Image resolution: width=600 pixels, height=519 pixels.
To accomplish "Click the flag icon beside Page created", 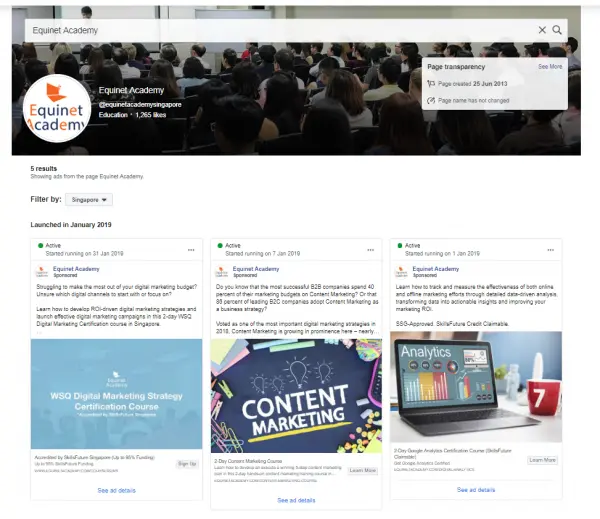I will 431,83.
